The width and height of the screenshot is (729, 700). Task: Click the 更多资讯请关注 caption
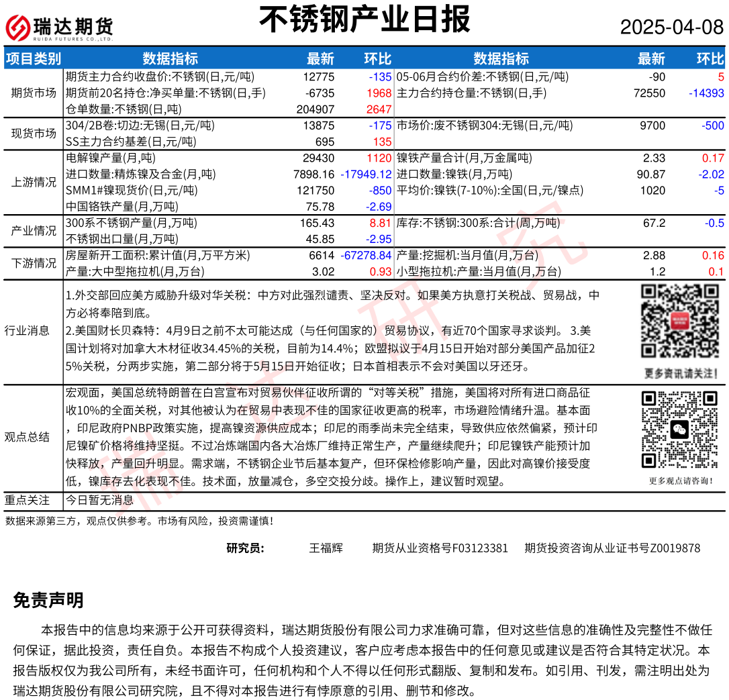click(681, 373)
